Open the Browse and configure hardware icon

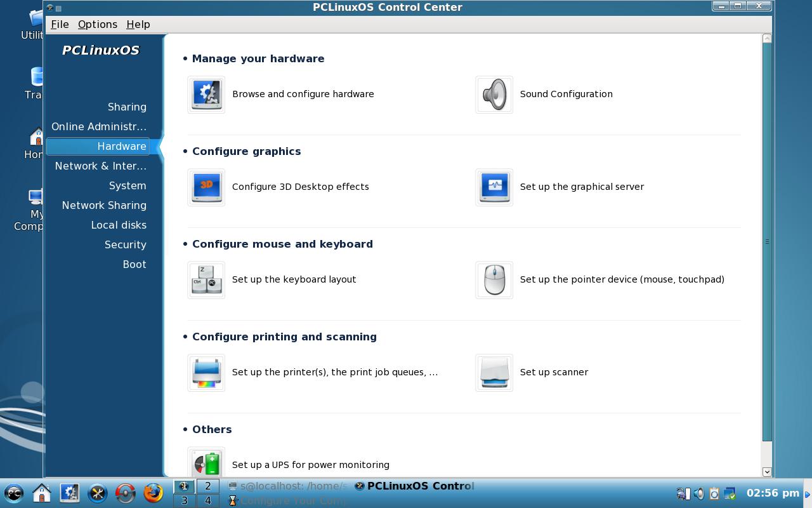click(206, 95)
